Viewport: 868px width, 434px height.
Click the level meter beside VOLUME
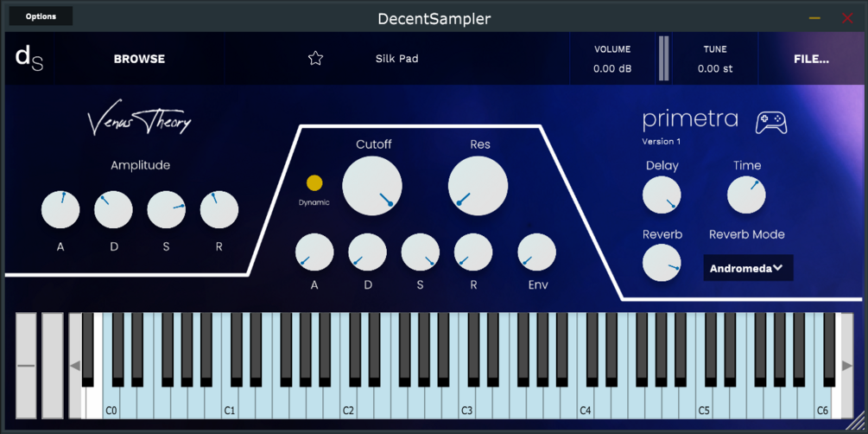tap(663, 58)
